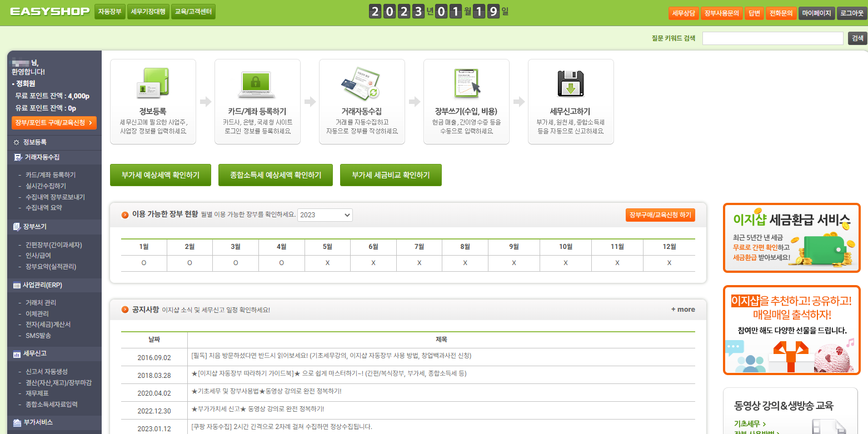
Task: Open 전자(세금)계산서 sidebar link
Action: pos(48,325)
